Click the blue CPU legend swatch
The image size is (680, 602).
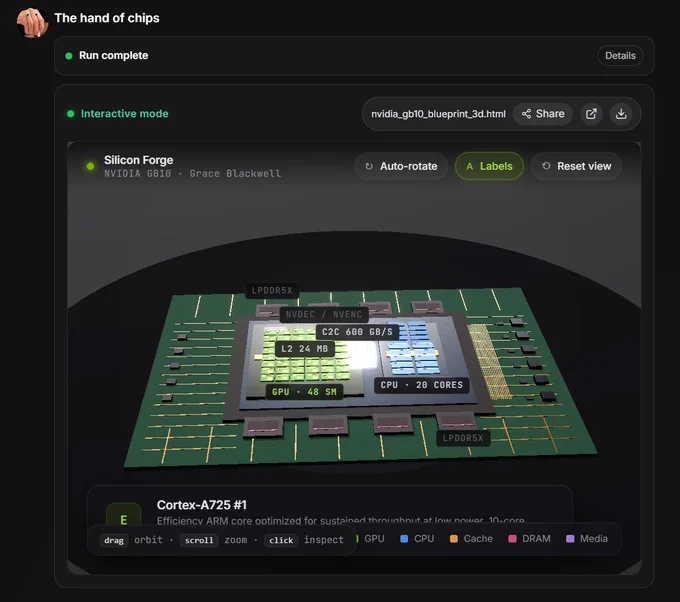pos(404,539)
